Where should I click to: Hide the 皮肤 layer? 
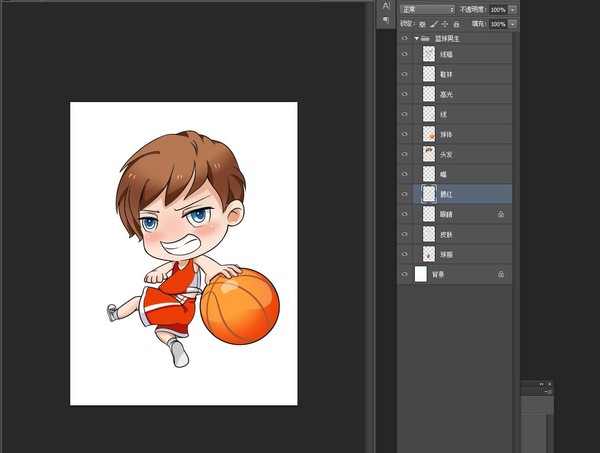tap(404, 234)
